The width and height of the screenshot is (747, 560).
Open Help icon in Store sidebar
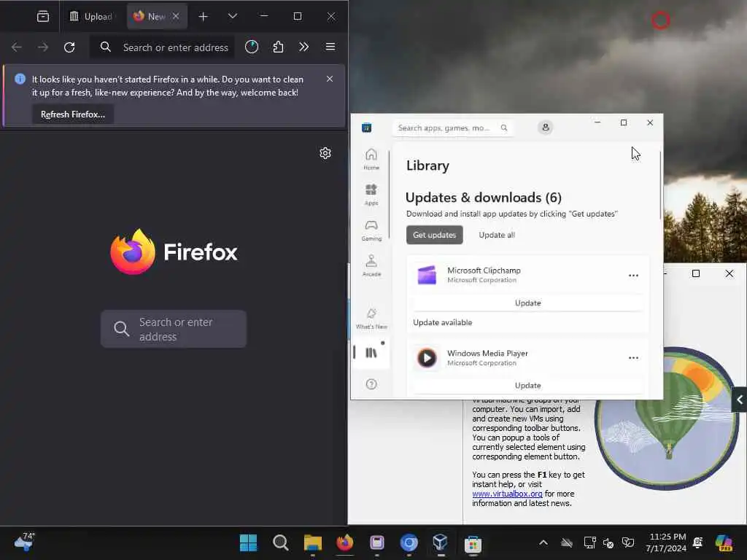pyautogui.click(x=371, y=384)
